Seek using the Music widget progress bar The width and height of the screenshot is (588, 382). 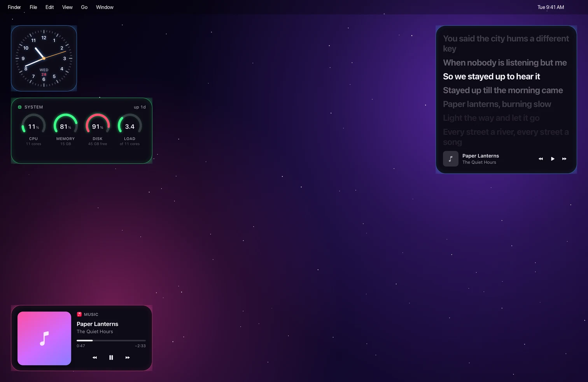point(111,340)
